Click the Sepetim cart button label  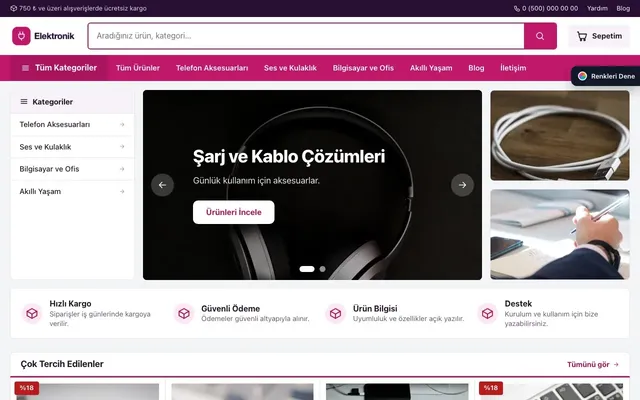point(607,36)
